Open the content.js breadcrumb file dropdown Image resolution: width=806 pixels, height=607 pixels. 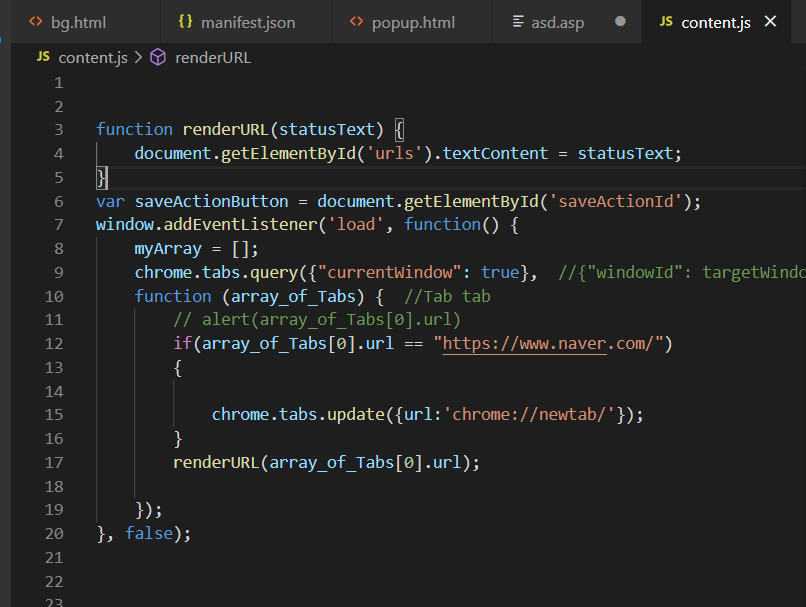93,58
